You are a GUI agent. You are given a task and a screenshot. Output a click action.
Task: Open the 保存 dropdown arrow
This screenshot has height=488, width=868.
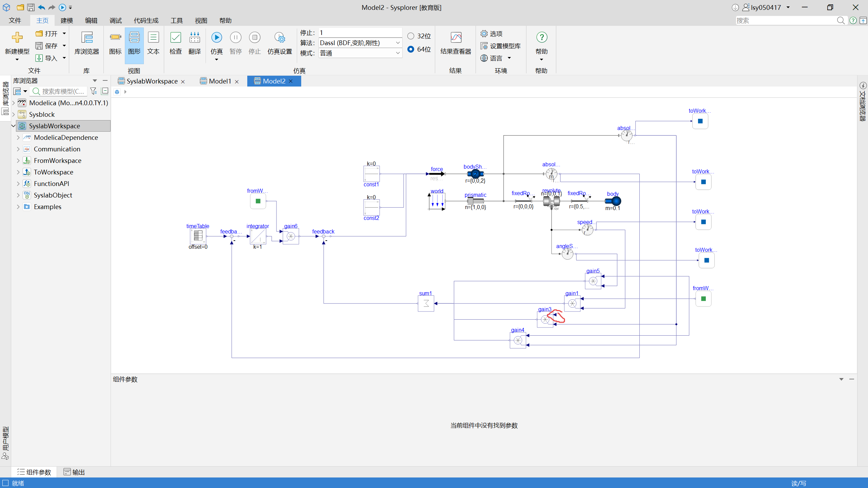pyautogui.click(x=64, y=46)
